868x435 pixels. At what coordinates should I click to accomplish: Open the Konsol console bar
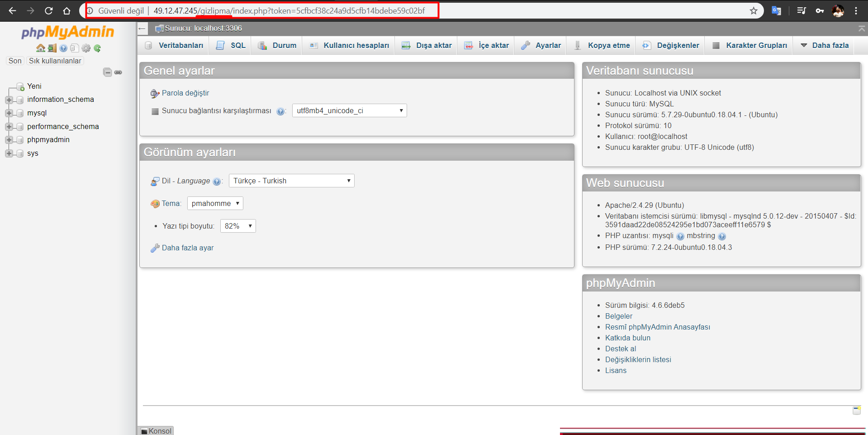tap(156, 430)
